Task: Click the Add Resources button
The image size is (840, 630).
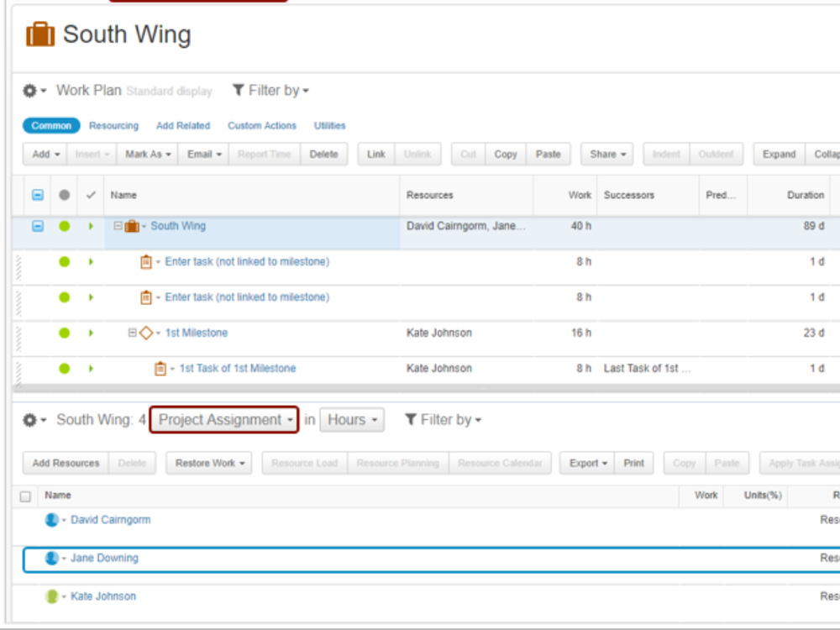Action: [66, 464]
